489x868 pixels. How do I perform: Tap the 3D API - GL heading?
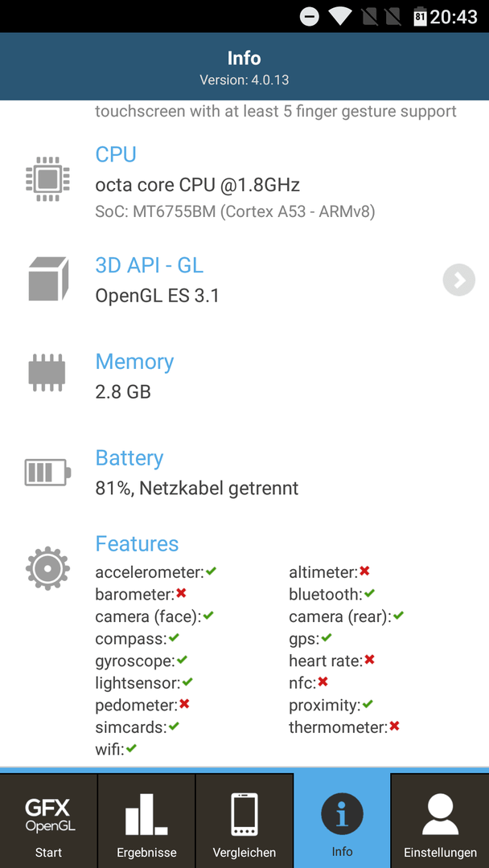click(150, 266)
